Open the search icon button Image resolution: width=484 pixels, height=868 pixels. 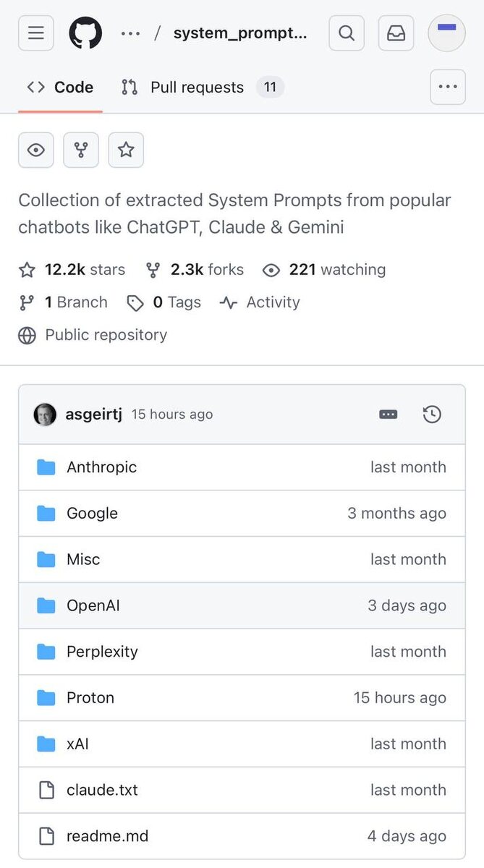tap(347, 33)
